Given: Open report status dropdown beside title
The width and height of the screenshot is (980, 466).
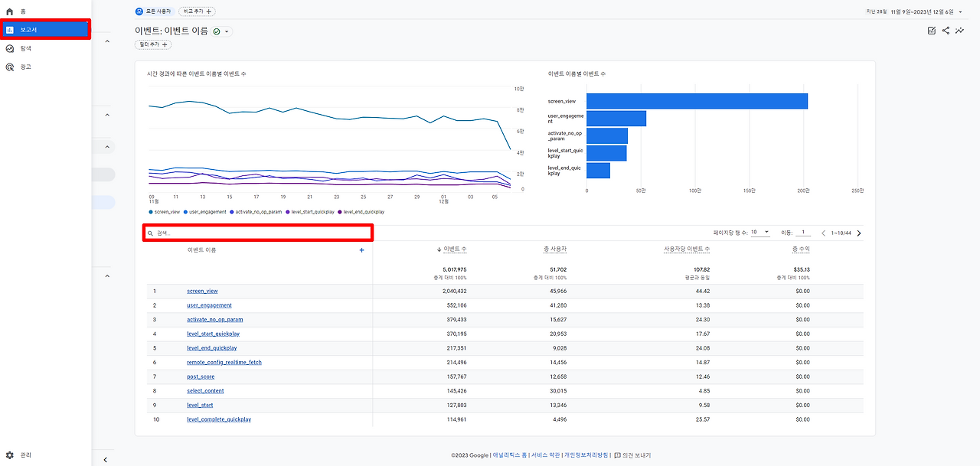Looking at the screenshot, I should pos(222,31).
